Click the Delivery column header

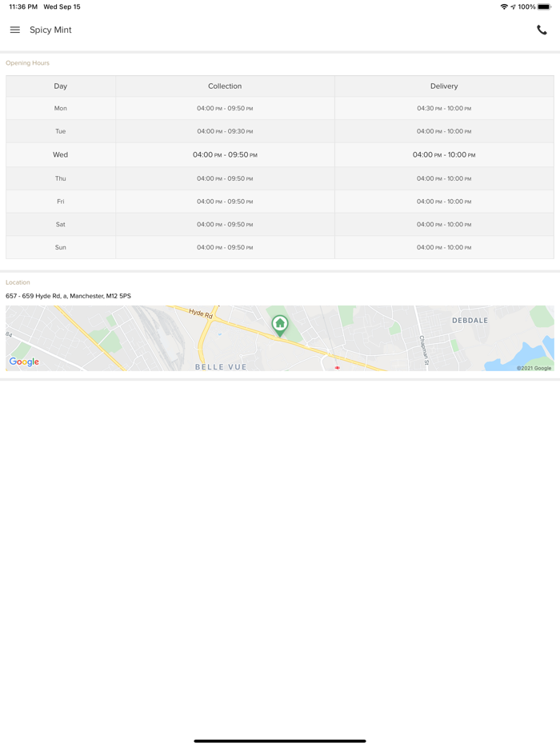pos(444,86)
